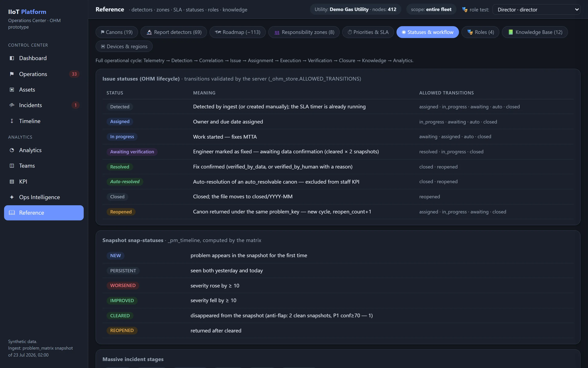
Task: Click the Roles tab masks icon
Action: coord(470,32)
